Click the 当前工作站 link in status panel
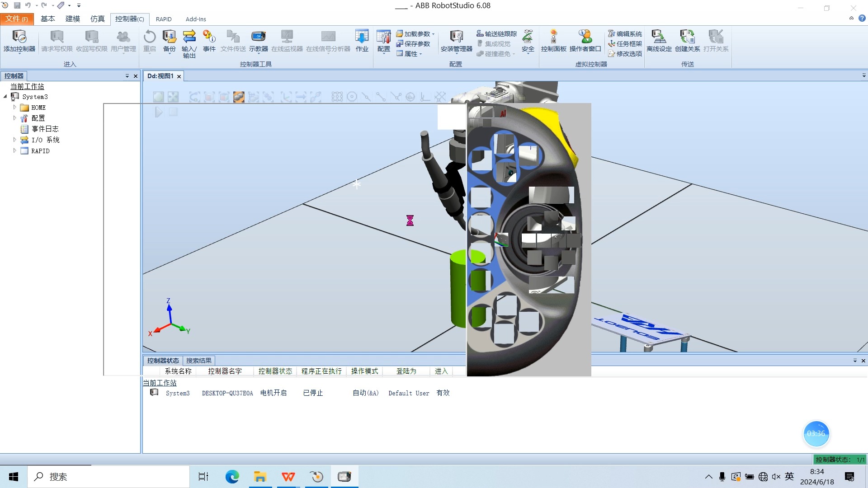 pyautogui.click(x=160, y=383)
